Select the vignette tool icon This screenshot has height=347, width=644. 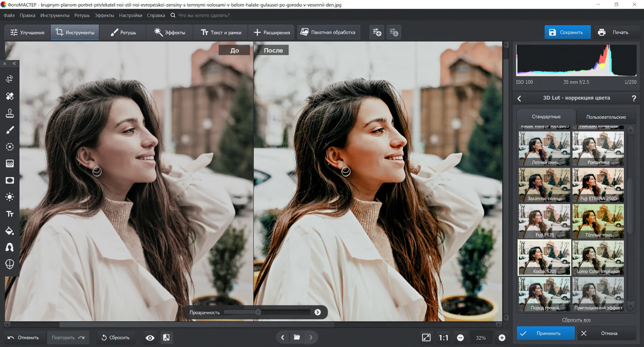tap(10, 180)
